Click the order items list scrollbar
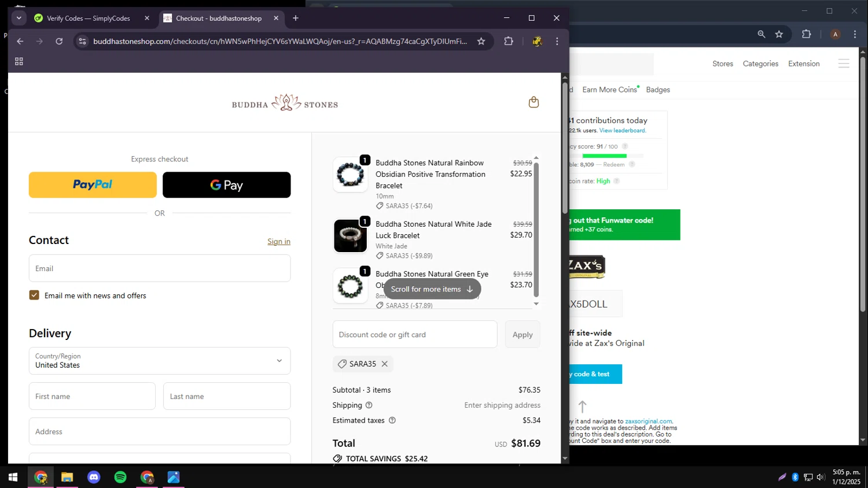The height and width of the screenshot is (488, 868). point(536,230)
